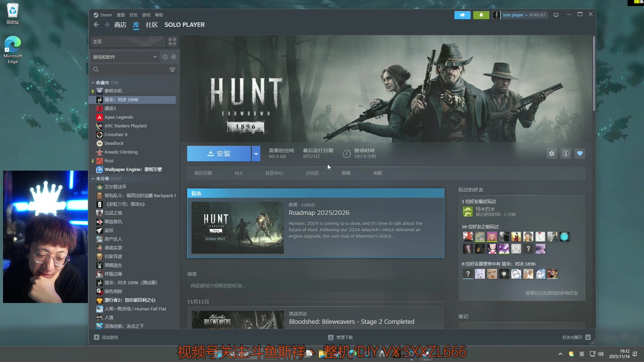The width and height of the screenshot is (644, 362).
Task: Click the Big Picture mode monitor icon
Action: tap(556, 15)
